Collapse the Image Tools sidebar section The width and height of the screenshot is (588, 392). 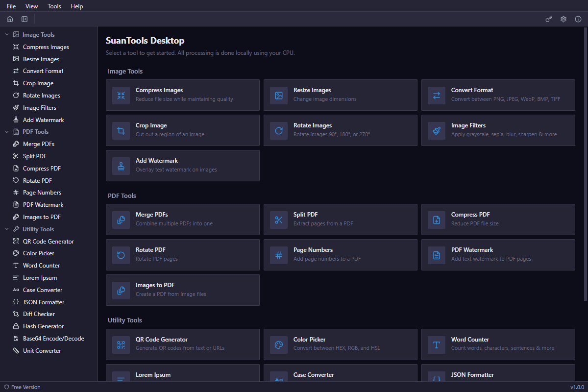pyautogui.click(x=7, y=35)
